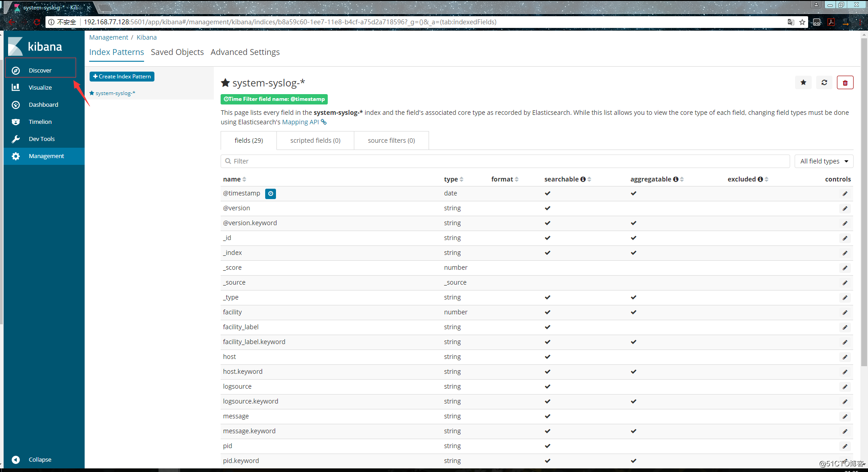This screenshot has width=868, height=472.
Task: Go to Management breadcrumb
Action: tap(108, 37)
